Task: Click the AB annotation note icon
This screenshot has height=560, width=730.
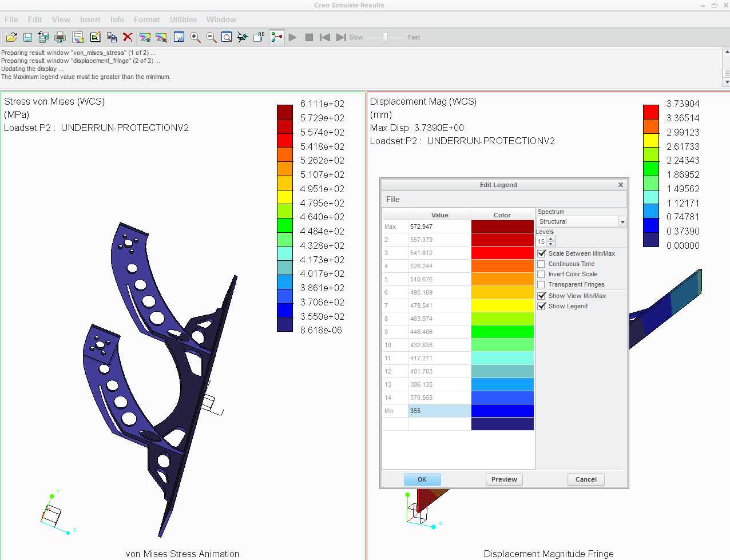Action: tap(259, 37)
